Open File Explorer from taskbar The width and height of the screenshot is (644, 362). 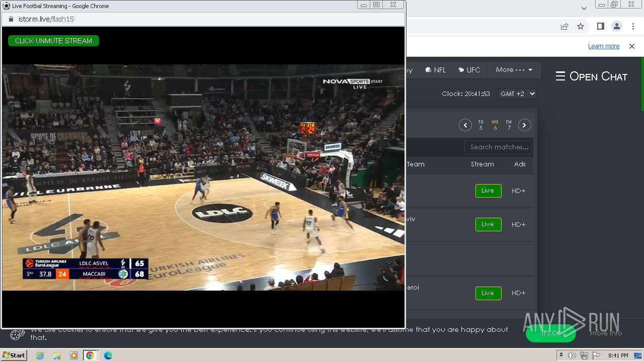[x=57, y=355]
